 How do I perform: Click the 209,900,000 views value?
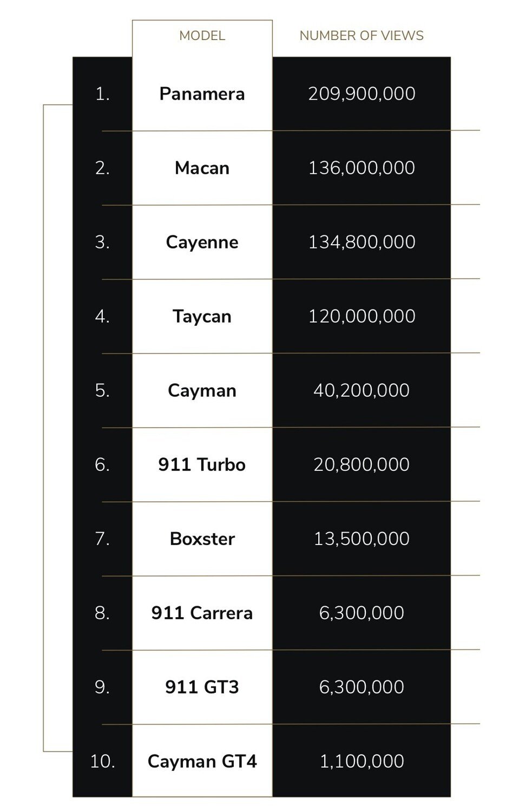click(x=362, y=94)
